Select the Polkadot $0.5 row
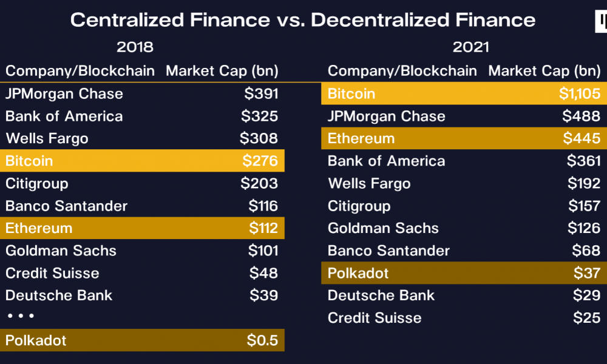Viewport: 607px width, 364px height. [x=142, y=340]
